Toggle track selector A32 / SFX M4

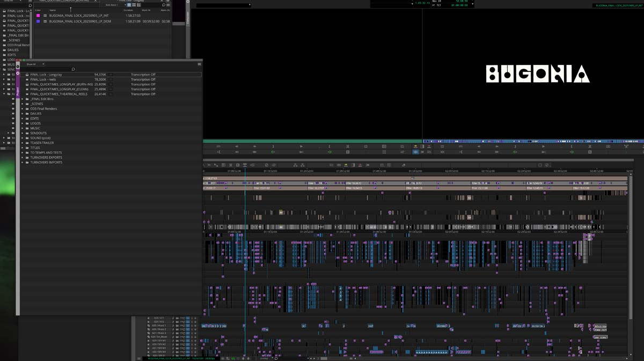point(159,352)
